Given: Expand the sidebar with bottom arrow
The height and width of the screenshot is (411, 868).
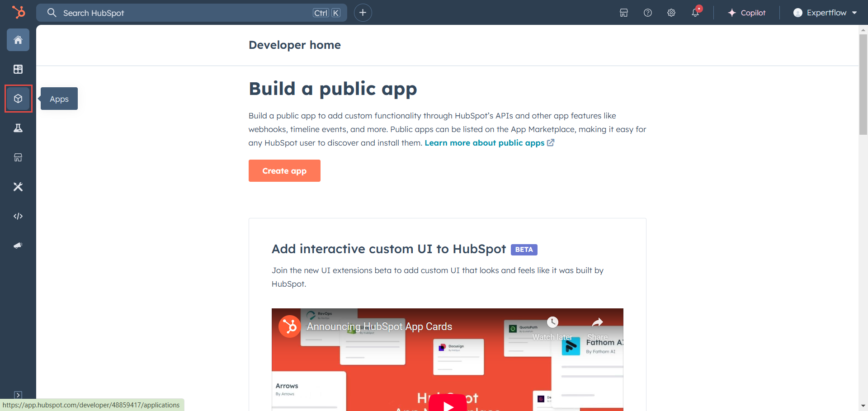Looking at the screenshot, I should (x=18, y=395).
